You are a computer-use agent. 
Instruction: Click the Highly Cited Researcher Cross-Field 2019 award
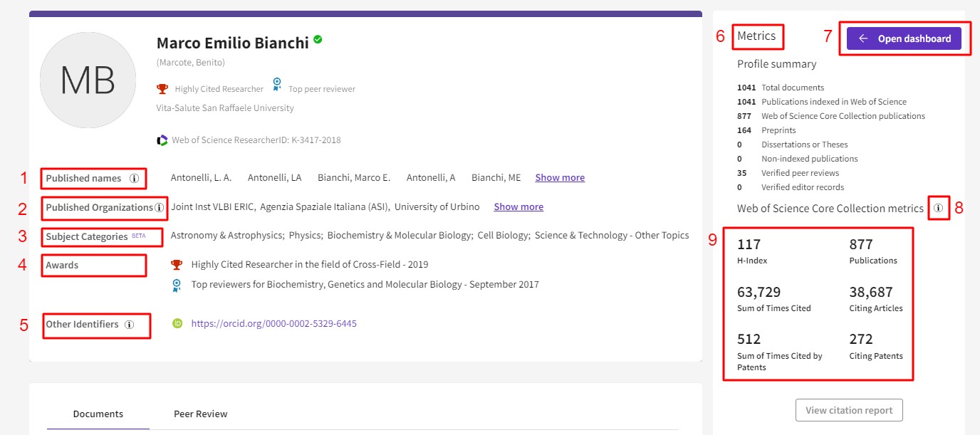pos(309,264)
